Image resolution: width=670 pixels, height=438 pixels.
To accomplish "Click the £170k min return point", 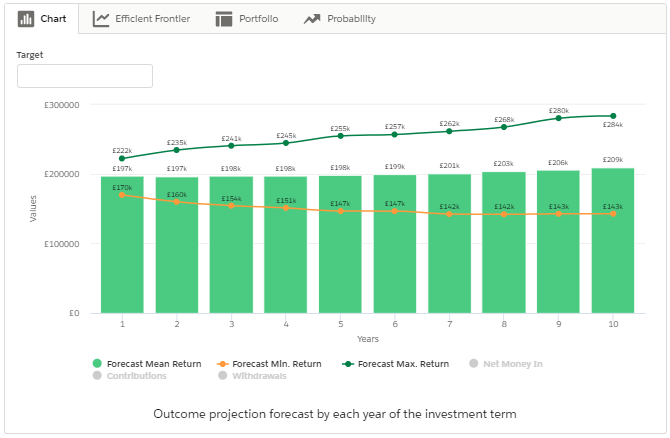I will pyautogui.click(x=122, y=195).
